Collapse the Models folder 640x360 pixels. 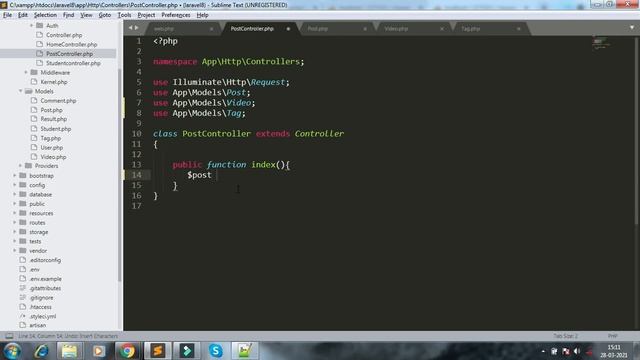(x=20, y=91)
